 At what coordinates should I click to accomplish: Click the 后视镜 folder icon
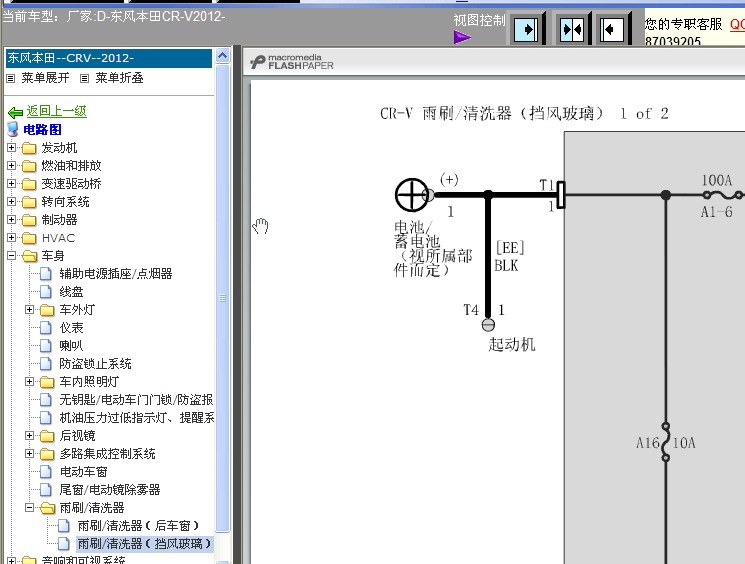[47, 436]
